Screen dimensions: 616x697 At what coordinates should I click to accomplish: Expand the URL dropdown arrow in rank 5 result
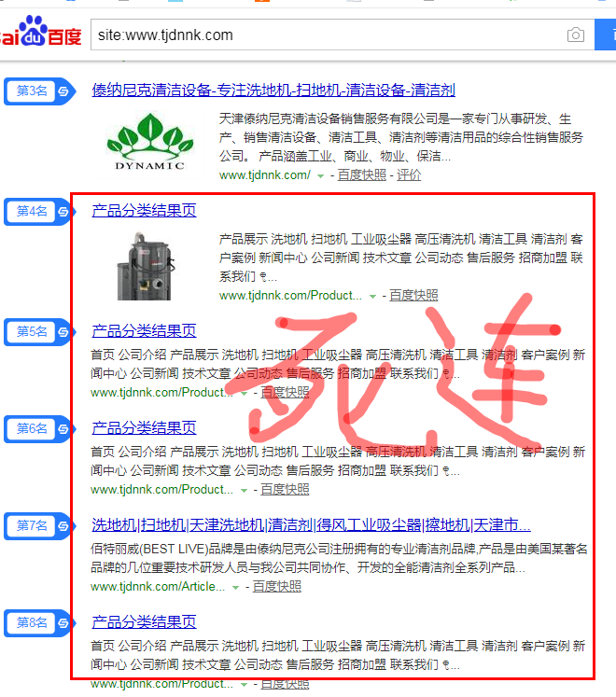(244, 394)
